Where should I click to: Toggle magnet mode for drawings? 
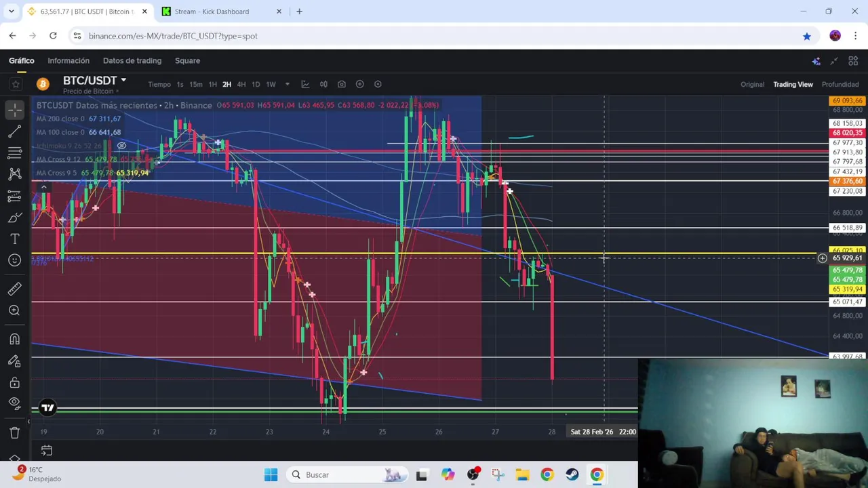[15, 339]
